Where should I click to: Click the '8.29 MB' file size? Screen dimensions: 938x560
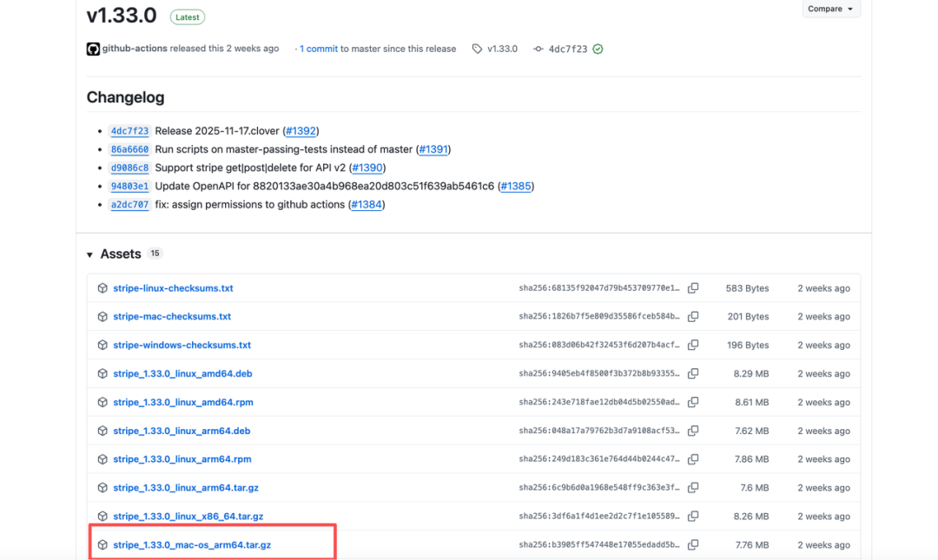[x=751, y=373]
